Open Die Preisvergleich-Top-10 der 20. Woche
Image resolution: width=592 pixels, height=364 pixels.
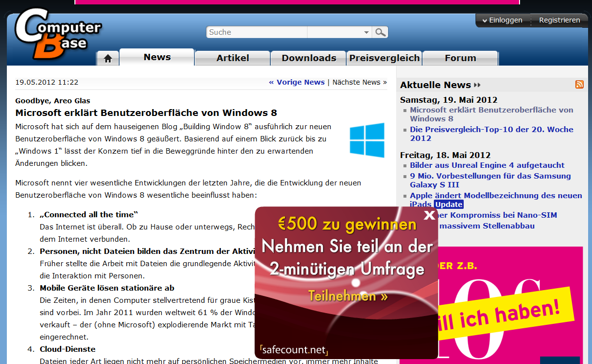coord(491,134)
